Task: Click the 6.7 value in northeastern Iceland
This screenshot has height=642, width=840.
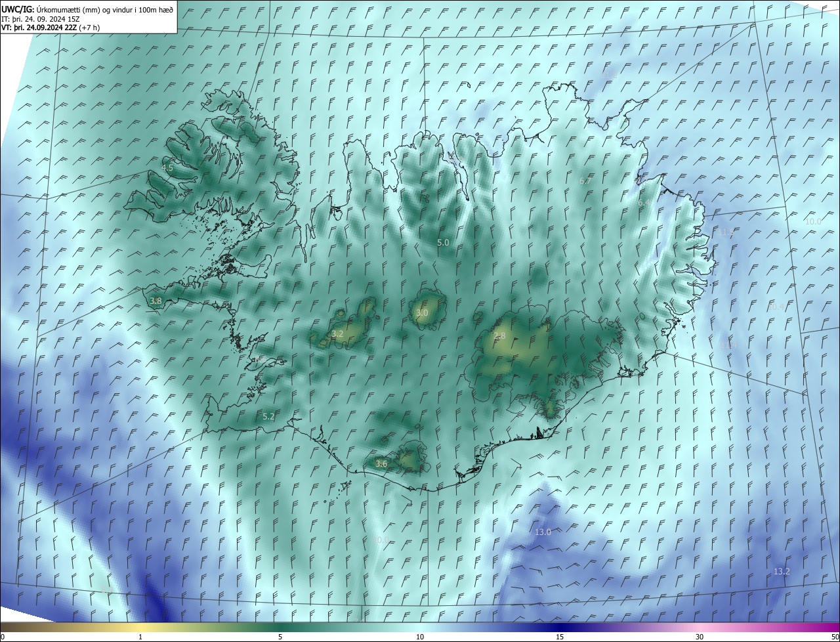Action: point(586,181)
